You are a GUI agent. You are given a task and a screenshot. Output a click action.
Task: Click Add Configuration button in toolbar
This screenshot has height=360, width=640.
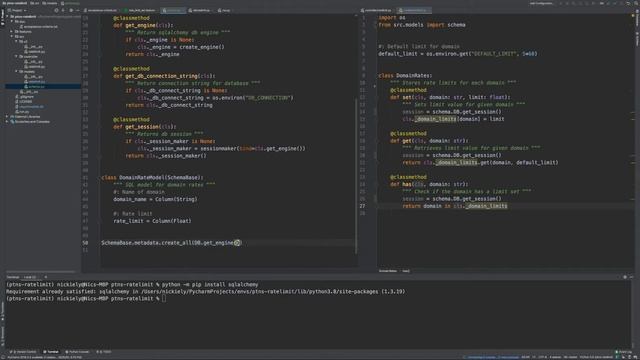(541, 3)
